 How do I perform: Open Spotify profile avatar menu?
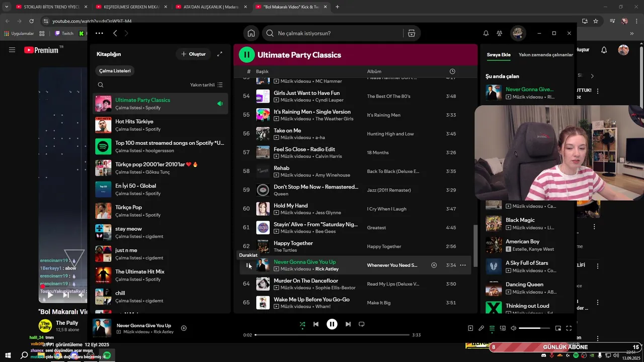click(518, 33)
